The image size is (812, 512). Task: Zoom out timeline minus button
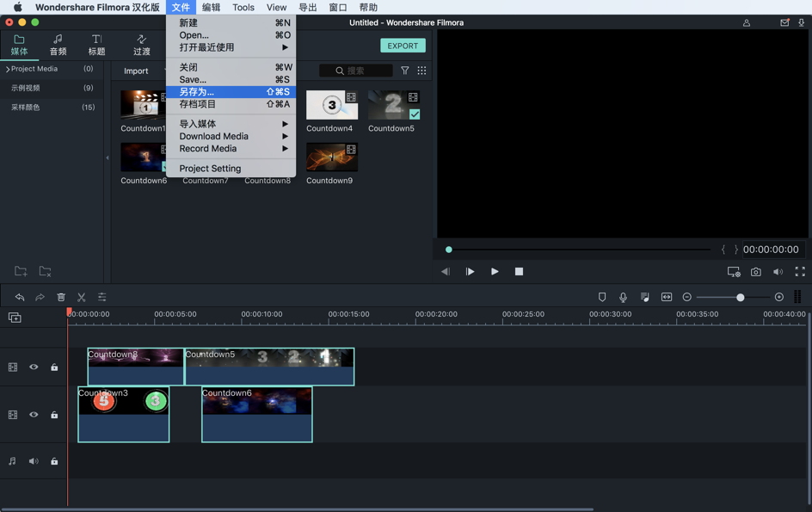coord(686,297)
